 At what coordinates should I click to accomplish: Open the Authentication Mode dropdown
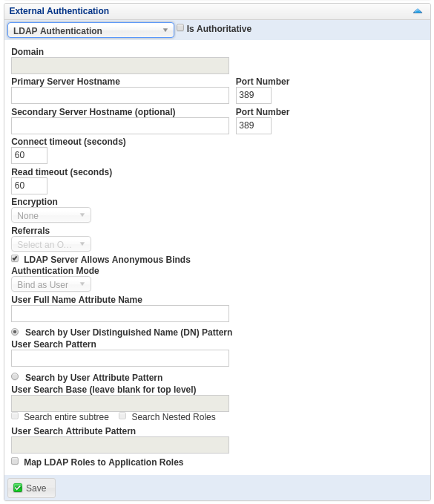[51, 284]
